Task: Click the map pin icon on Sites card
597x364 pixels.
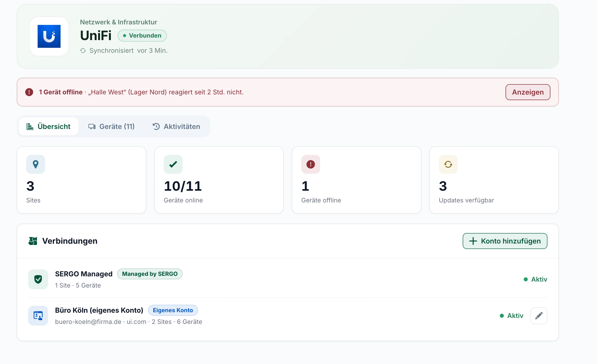Action: (x=36, y=164)
